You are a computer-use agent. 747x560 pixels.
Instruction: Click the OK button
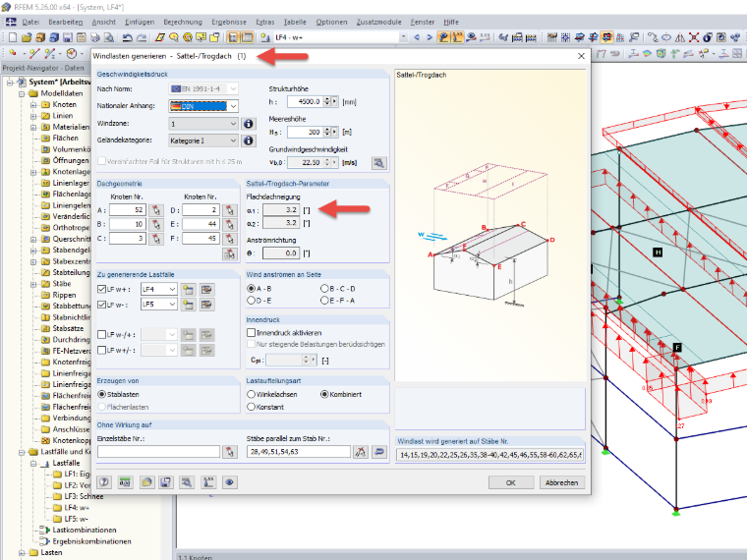(511, 482)
